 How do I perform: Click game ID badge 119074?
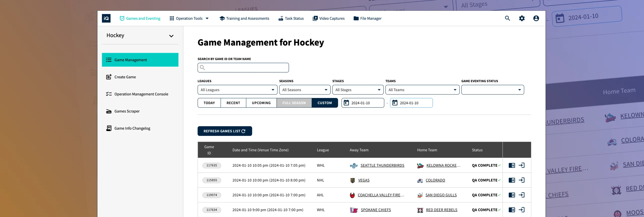212,195
